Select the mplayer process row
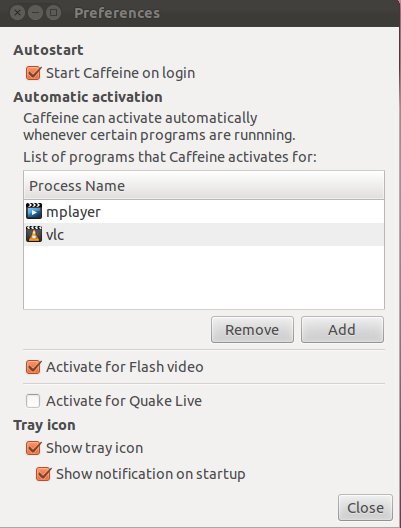 [x=204, y=212]
